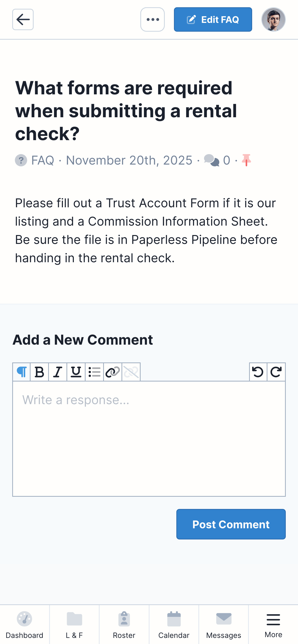Switch to the Calendar tab

coord(174,625)
